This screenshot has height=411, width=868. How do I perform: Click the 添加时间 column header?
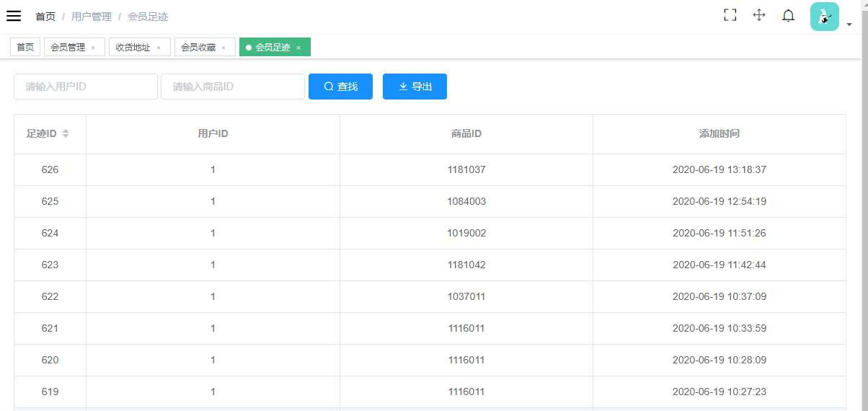point(719,133)
